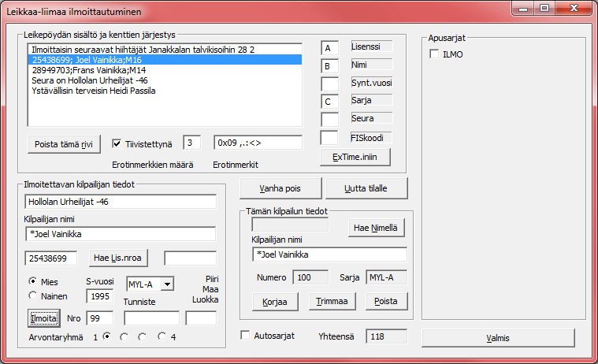Screen dimensions: 598x364
Task: Click the ExTime.iniin button
Action: (x=355, y=157)
